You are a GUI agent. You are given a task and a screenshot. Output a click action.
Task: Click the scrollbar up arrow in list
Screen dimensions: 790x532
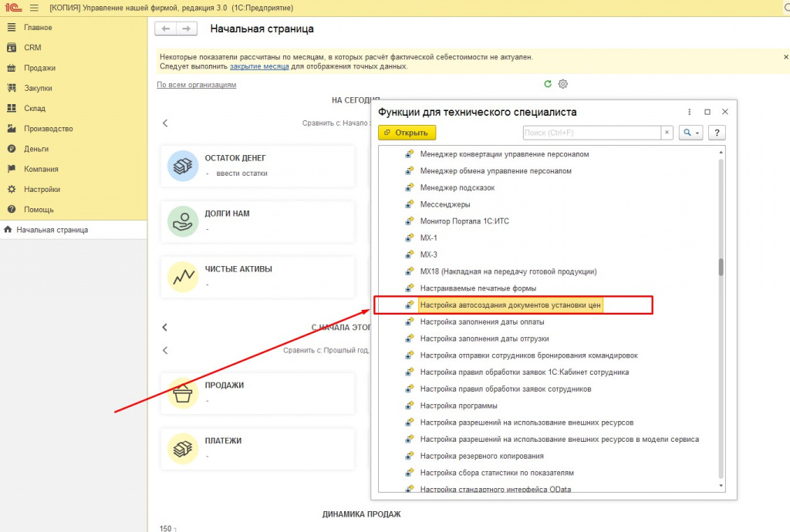coord(721,152)
